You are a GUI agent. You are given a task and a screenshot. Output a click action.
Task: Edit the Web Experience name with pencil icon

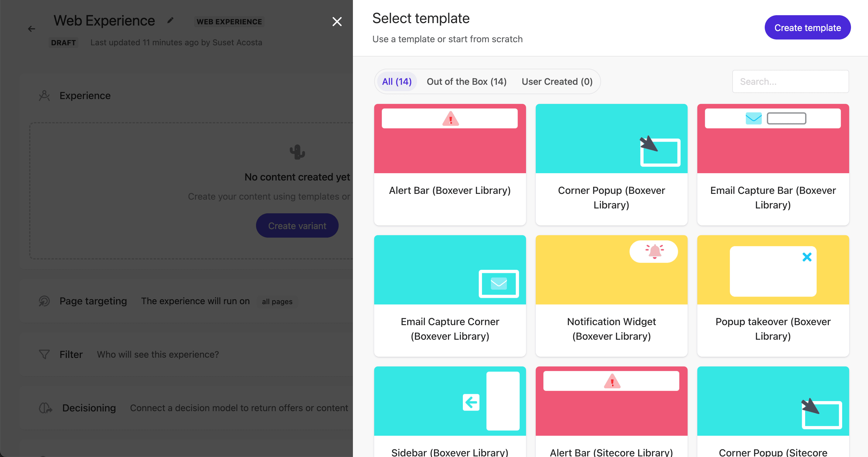[x=170, y=21]
